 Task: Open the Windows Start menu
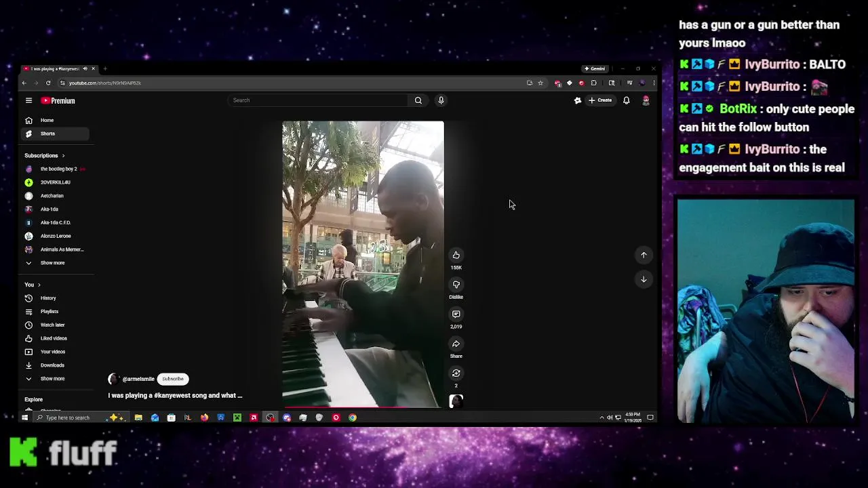[25, 418]
